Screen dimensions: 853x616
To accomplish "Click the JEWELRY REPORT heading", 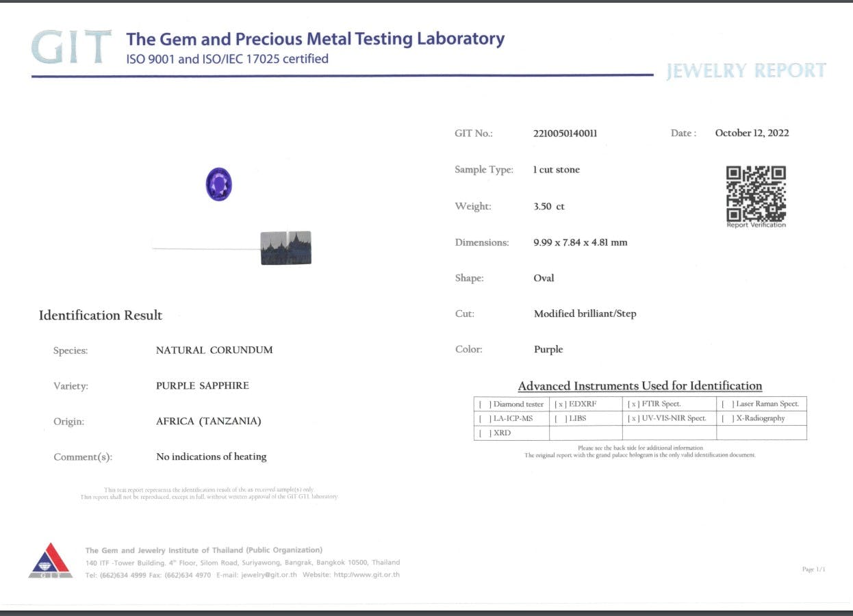I will (x=746, y=70).
